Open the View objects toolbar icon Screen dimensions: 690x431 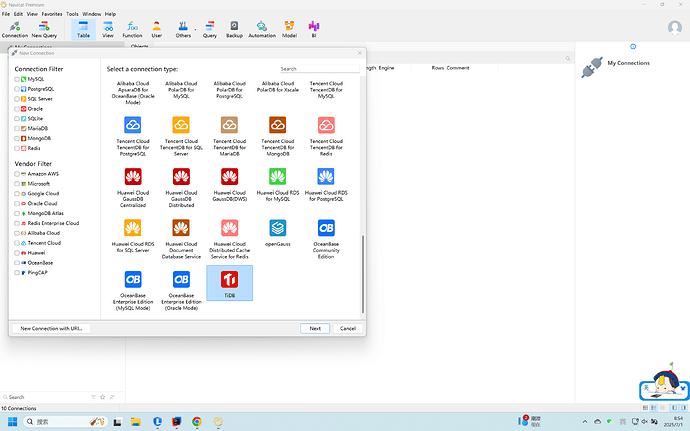(x=108, y=29)
